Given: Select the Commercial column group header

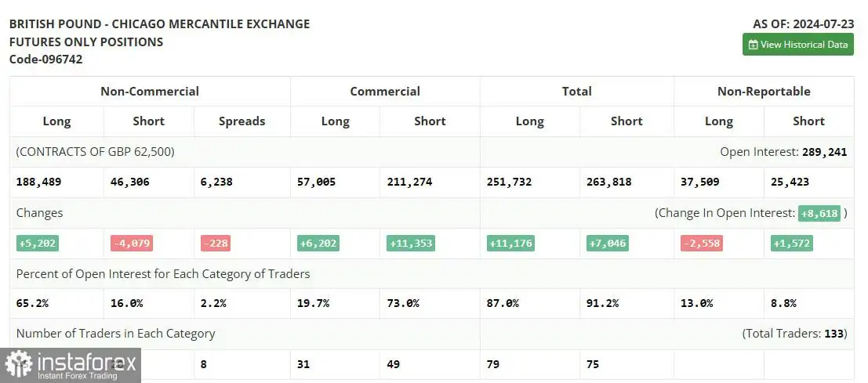Looking at the screenshot, I should pos(385,91).
